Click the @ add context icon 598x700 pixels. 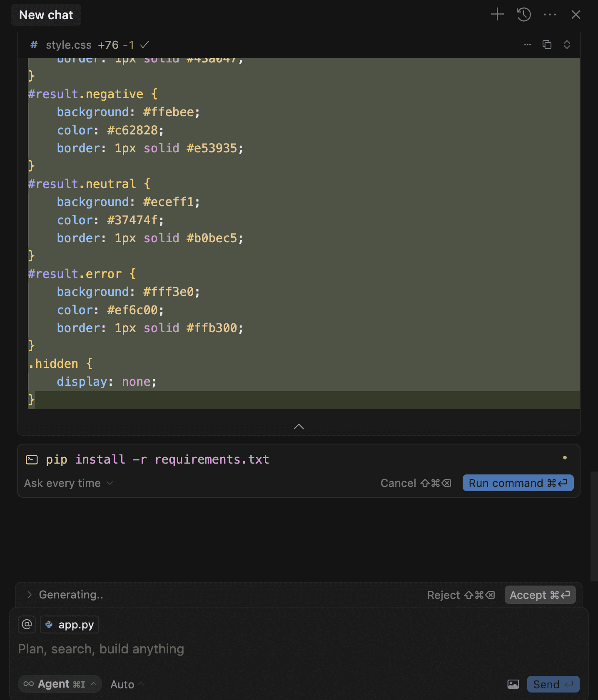[x=27, y=625]
